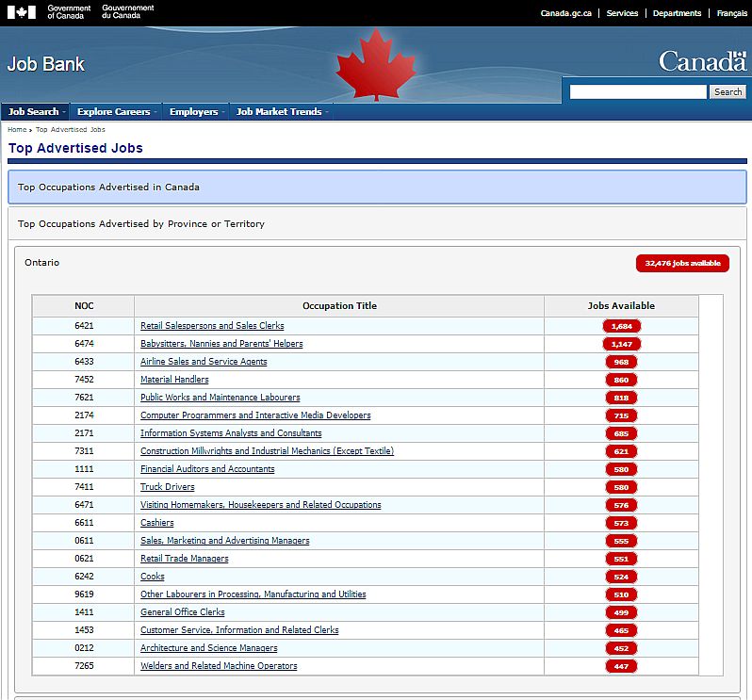Click the 447 jobs badge
Screen dimensions: 752x700
pos(622,666)
